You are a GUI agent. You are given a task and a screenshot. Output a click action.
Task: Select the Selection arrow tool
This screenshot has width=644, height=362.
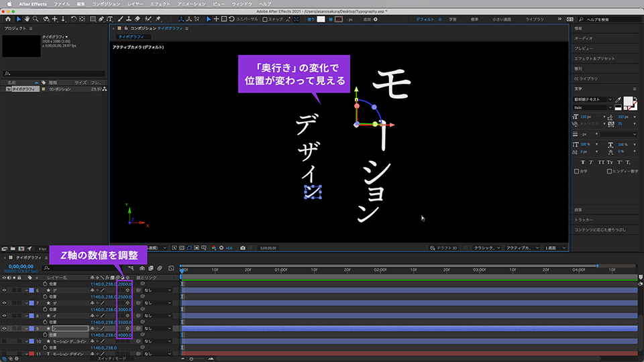(19, 19)
